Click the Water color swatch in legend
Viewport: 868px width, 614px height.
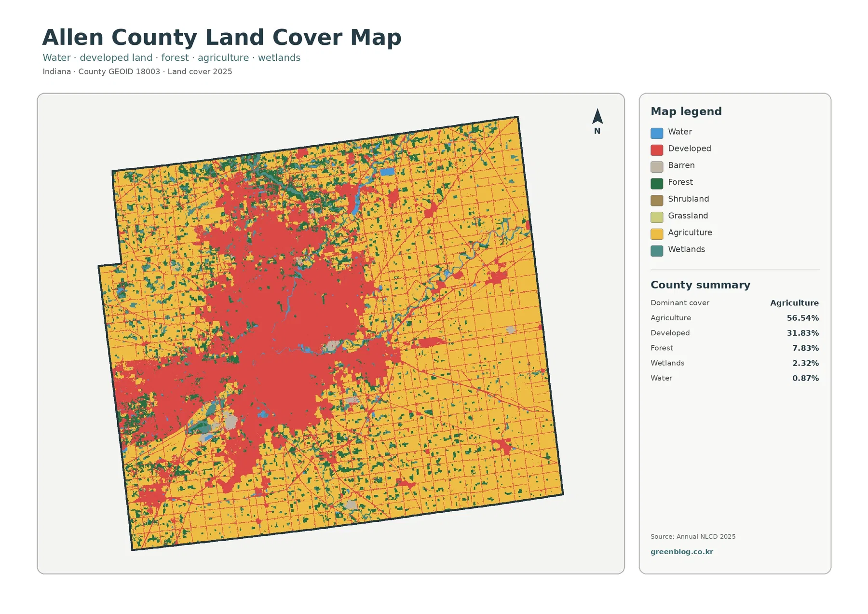coord(657,133)
